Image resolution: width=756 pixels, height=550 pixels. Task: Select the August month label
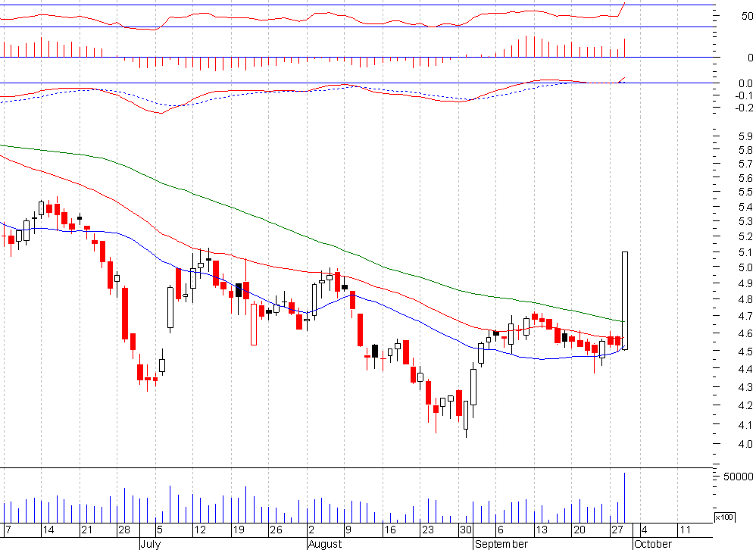click(325, 544)
